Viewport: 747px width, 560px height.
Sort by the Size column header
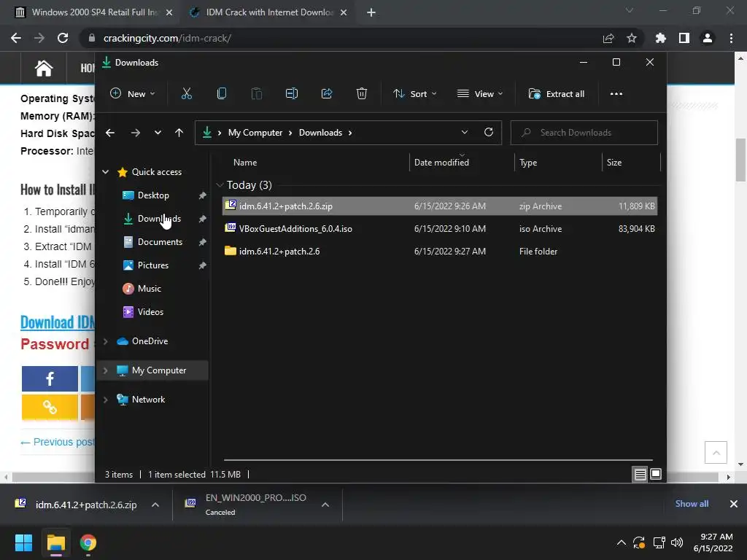tap(614, 163)
